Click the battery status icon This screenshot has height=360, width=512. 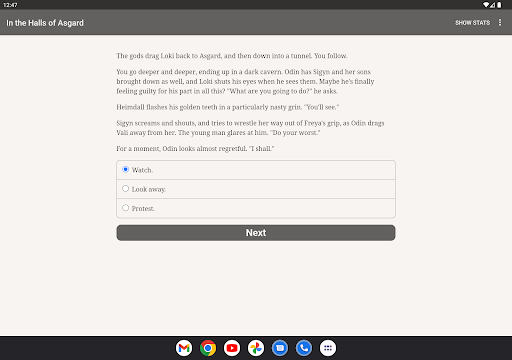click(499, 5)
